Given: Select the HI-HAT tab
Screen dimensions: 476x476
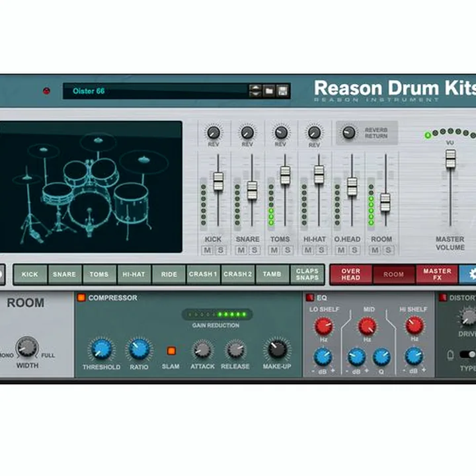Looking at the screenshot, I should click(134, 274).
